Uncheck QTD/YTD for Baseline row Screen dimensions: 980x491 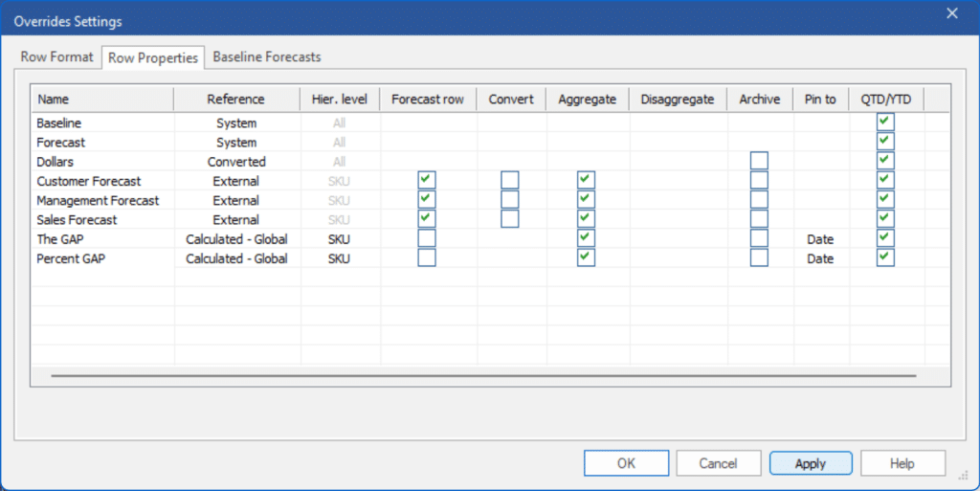[x=885, y=123]
